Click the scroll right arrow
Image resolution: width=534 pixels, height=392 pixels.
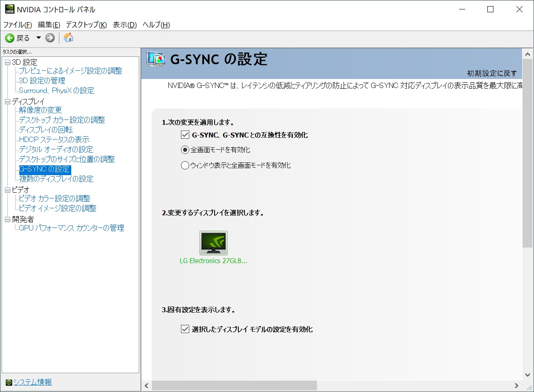(x=516, y=385)
